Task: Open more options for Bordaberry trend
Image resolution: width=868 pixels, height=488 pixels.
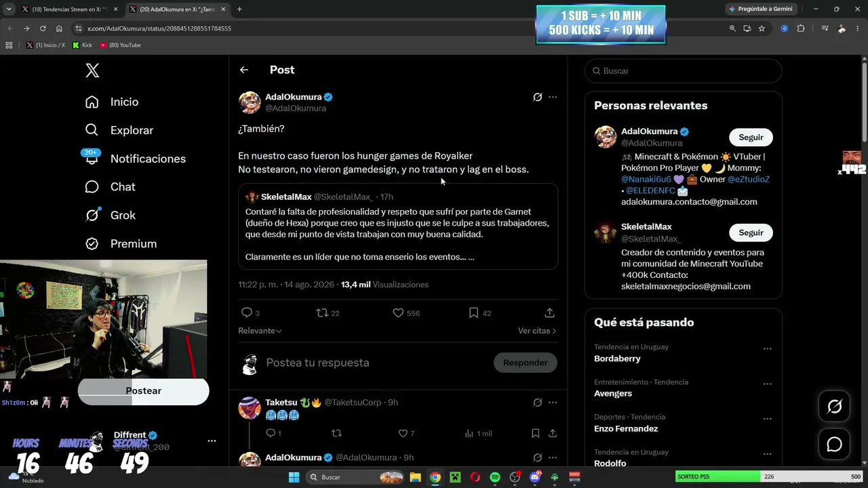Action: [767, 348]
